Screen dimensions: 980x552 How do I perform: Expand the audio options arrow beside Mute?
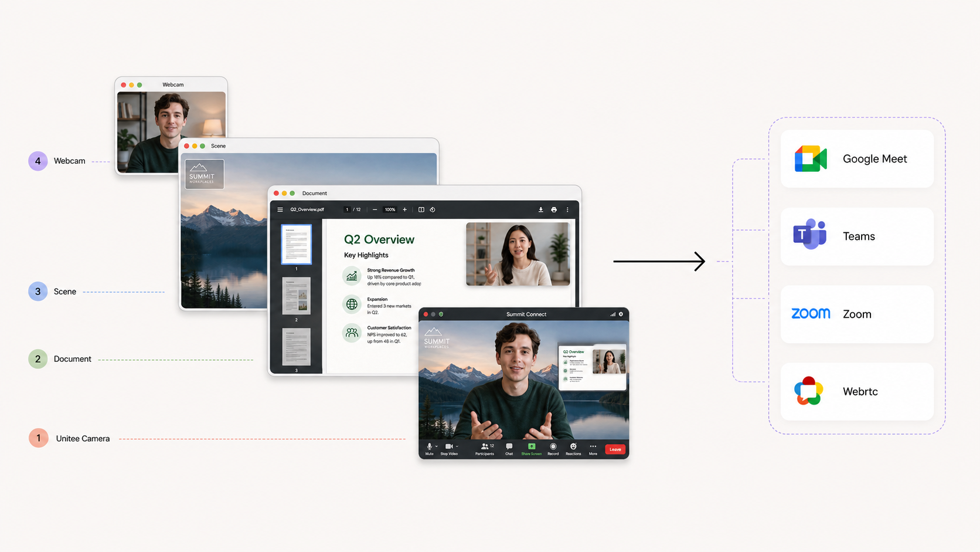pos(437,446)
